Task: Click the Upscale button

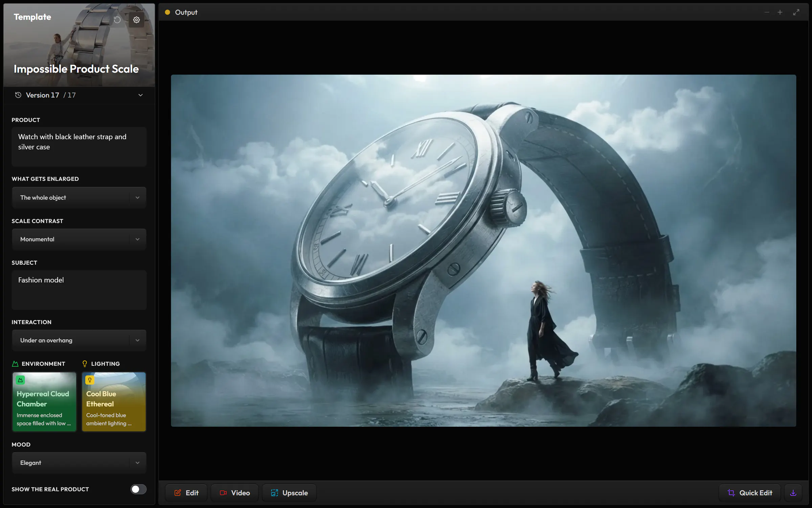Action: pyautogui.click(x=289, y=493)
